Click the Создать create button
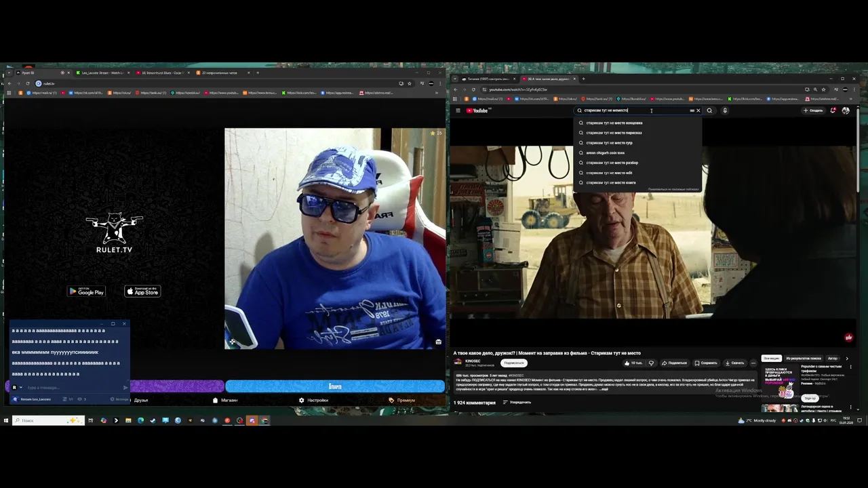Viewport: 868px width, 488px height. point(813,110)
